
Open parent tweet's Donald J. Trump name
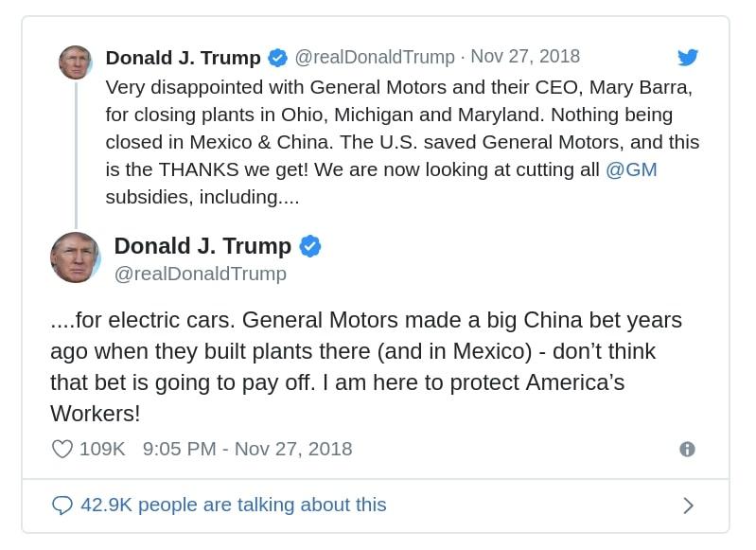tap(184, 58)
